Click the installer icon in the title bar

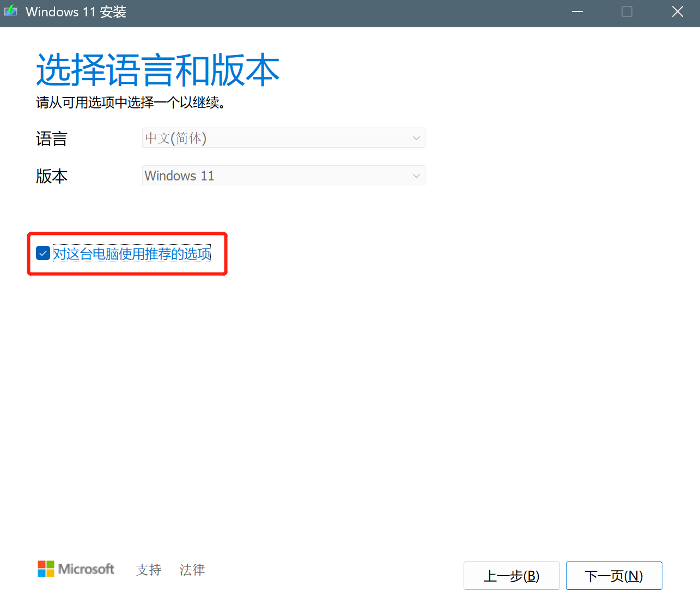(11, 11)
